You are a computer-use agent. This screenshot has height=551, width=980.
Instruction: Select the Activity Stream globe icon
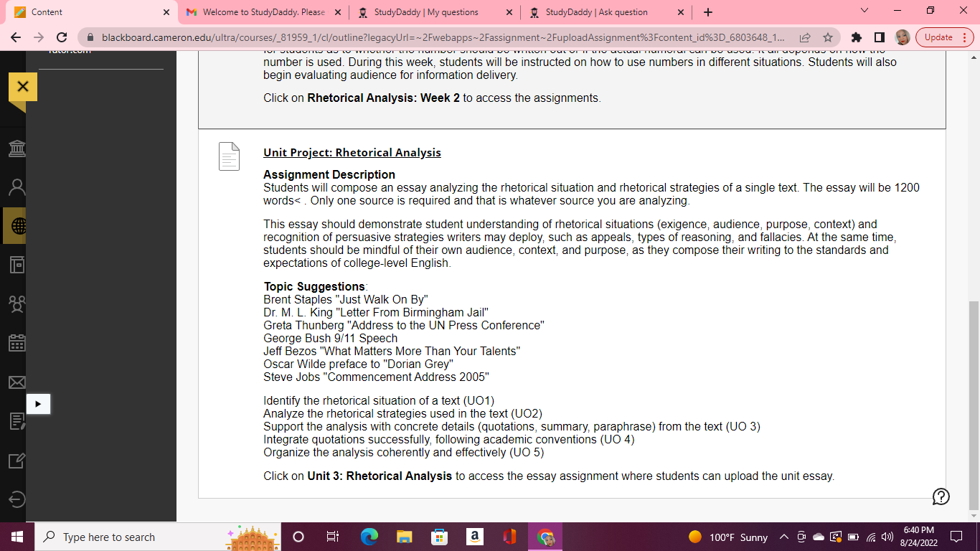(x=16, y=227)
